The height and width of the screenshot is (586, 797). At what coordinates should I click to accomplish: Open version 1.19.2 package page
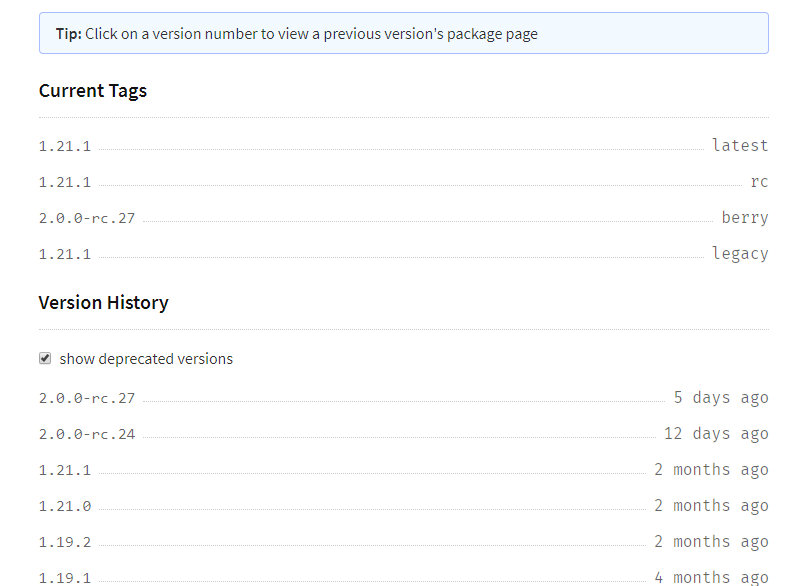coord(65,543)
